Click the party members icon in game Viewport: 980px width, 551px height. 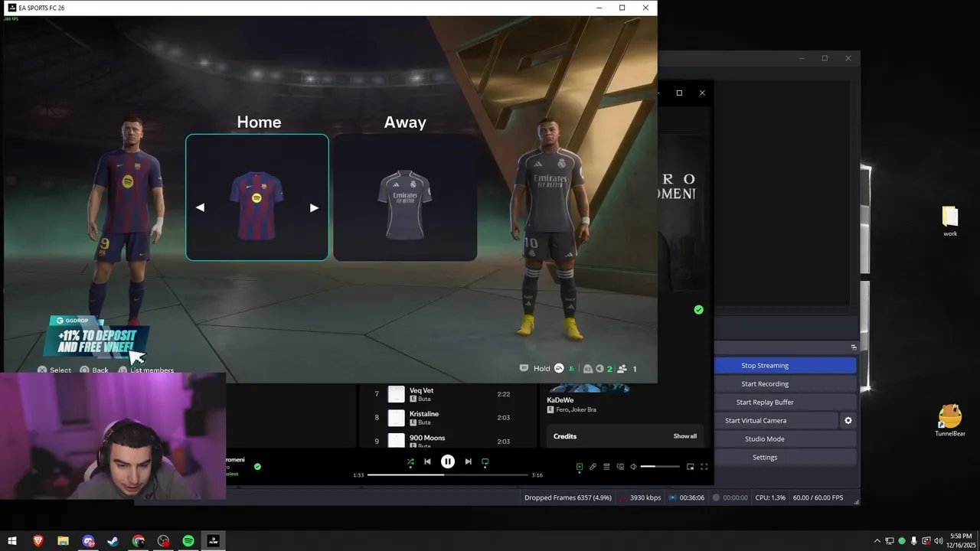[x=622, y=369]
